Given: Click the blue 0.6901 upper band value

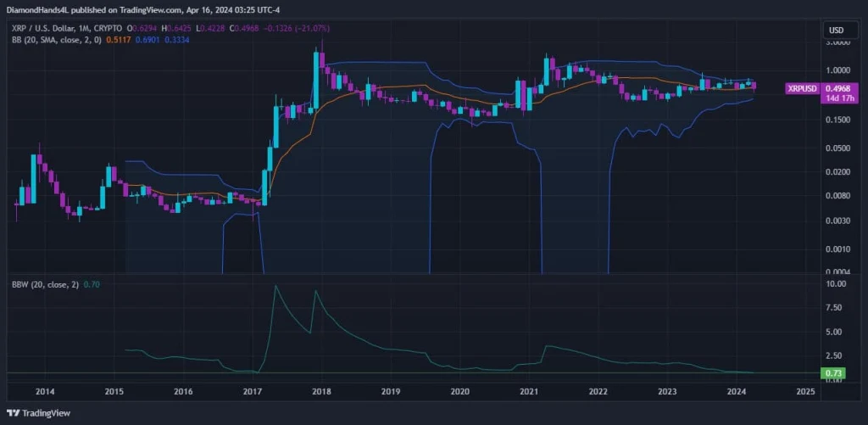Looking at the screenshot, I should tap(147, 41).
